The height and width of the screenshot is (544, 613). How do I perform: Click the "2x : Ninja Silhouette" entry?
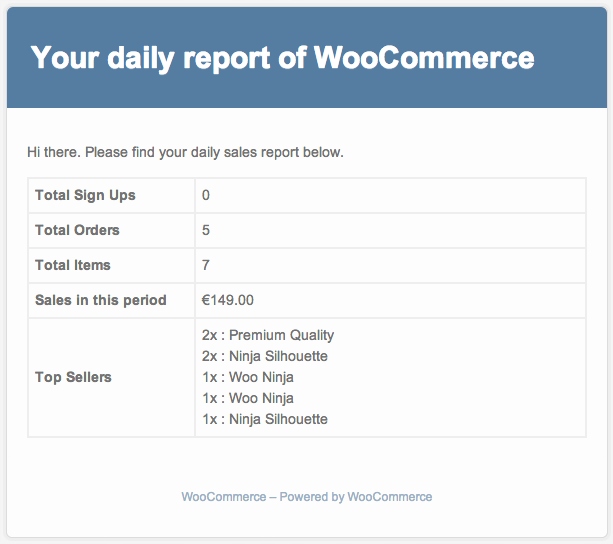(265, 356)
